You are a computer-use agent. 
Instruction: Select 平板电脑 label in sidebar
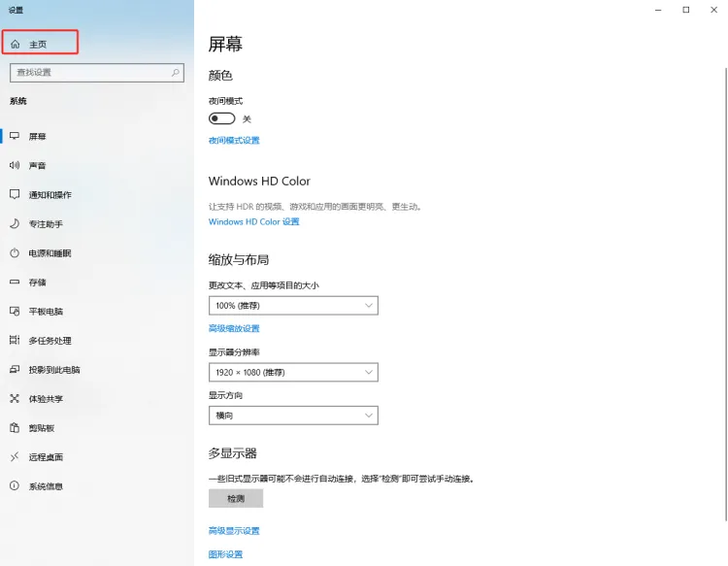tap(46, 311)
